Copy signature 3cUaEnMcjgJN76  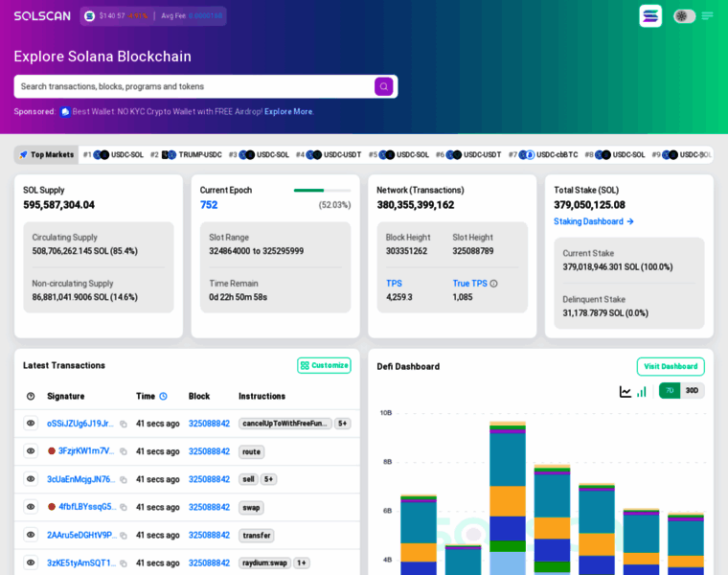(x=124, y=480)
